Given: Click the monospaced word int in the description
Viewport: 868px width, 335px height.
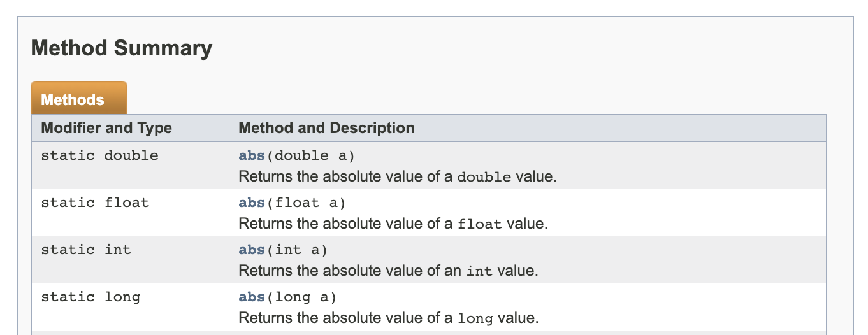Looking at the screenshot, I should tap(479, 271).
